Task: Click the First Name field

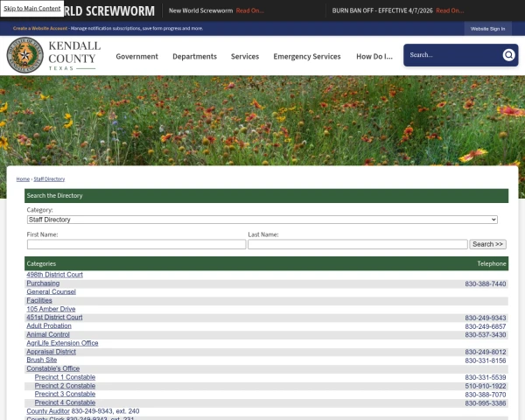Action: 136,244
